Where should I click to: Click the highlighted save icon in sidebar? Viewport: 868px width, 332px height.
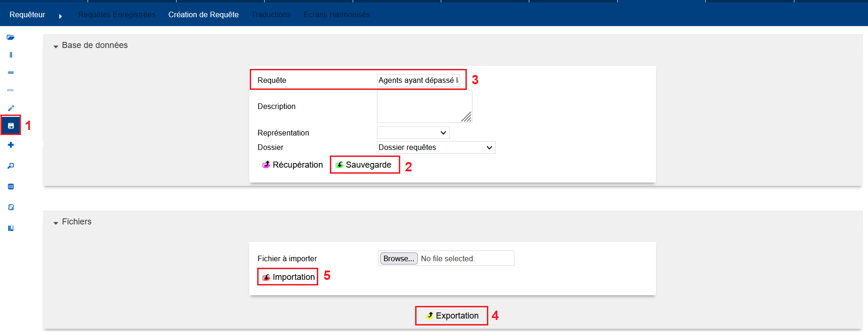[11, 126]
